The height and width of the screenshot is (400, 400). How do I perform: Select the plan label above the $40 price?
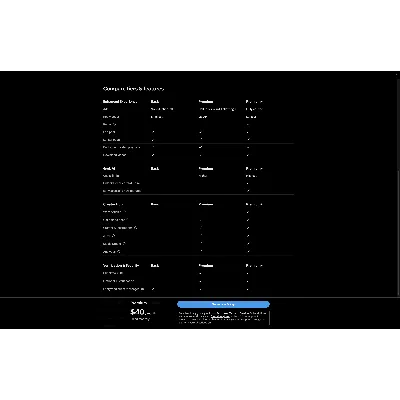click(x=139, y=303)
